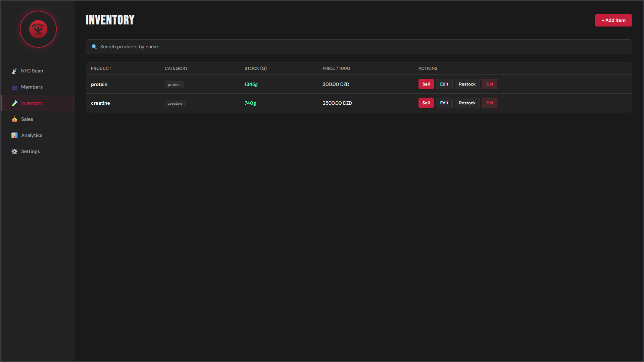Go to the Members section
Viewport: 644px width, 362px height.
click(38, 87)
